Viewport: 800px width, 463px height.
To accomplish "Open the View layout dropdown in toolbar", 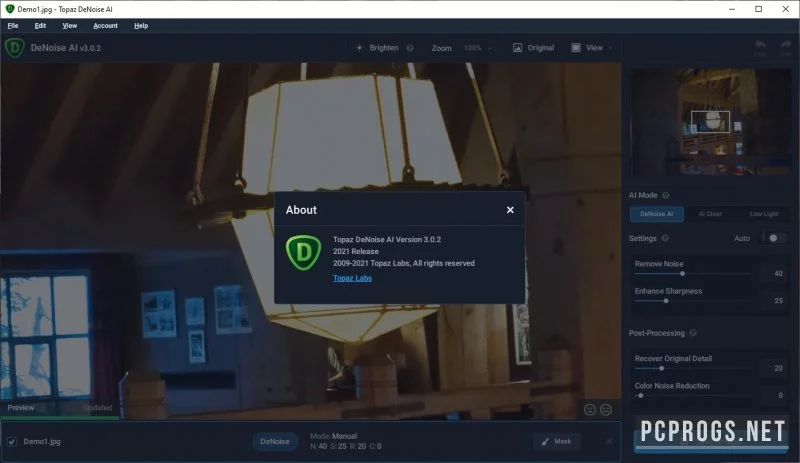I will tap(592, 47).
